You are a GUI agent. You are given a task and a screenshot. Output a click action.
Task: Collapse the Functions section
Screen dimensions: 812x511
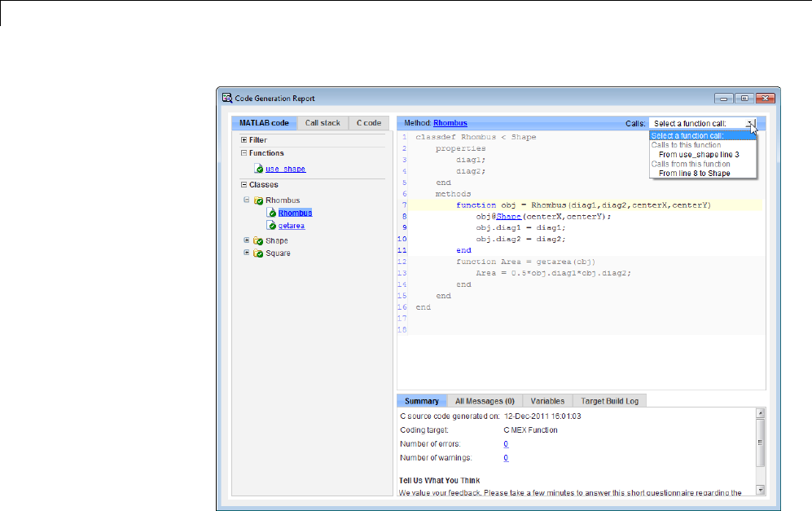point(244,153)
